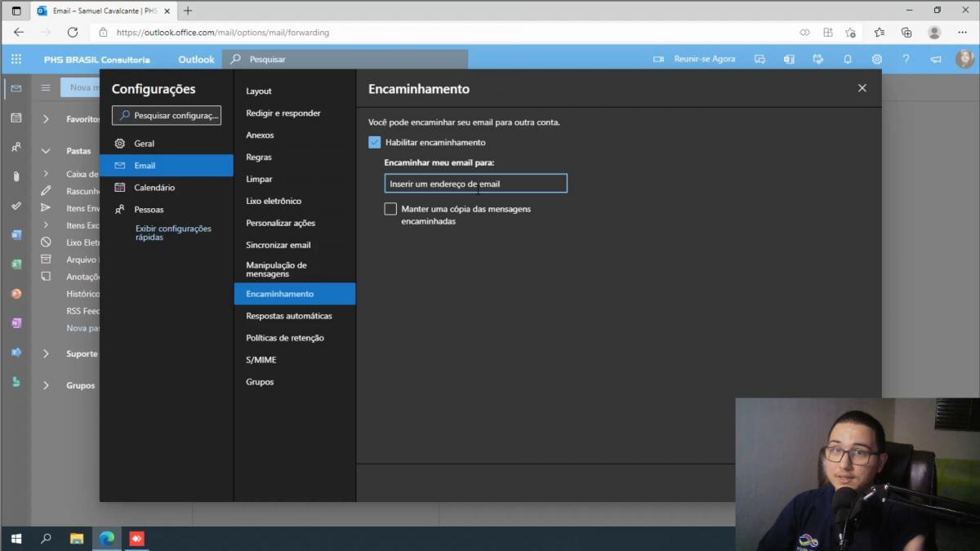Screen dimensions: 980x551
Task: Open Lixo eletrônico settings
Action: tap(295, 201)
